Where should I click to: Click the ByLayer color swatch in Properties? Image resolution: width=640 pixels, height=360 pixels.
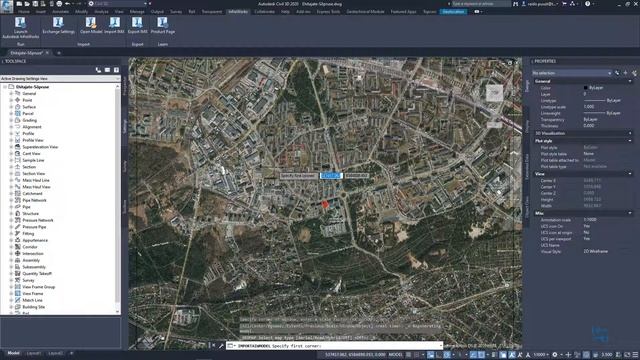click(586, 88)
